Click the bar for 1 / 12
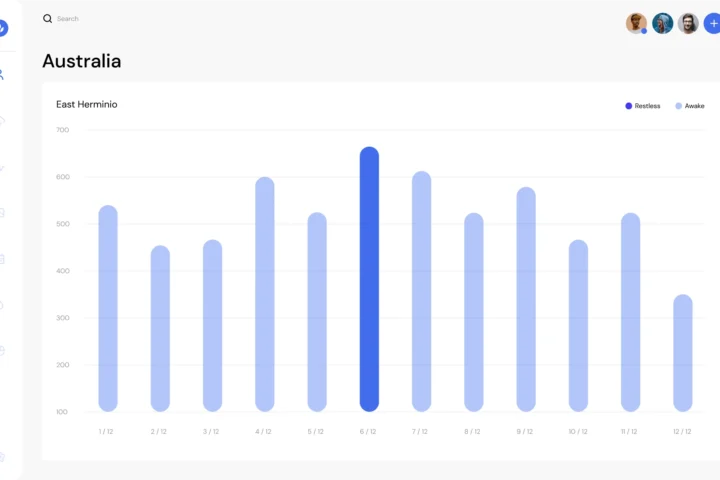The height and width of the screenshot is (480, 720). (108, 308)
